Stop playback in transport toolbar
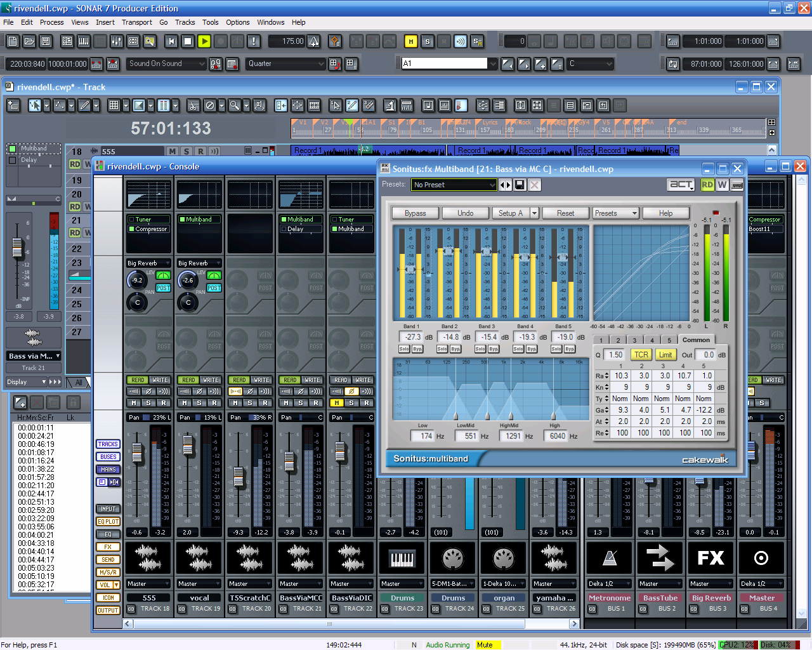The width and height of the screenshot is (812, 650). pos(188,41)
